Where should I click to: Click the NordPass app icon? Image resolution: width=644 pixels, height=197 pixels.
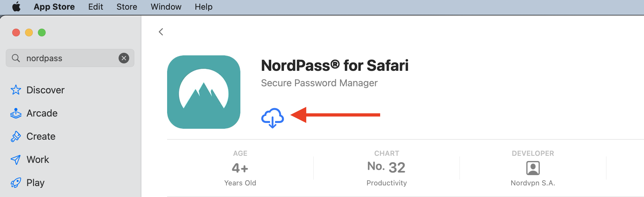click(x=204, y=92)
